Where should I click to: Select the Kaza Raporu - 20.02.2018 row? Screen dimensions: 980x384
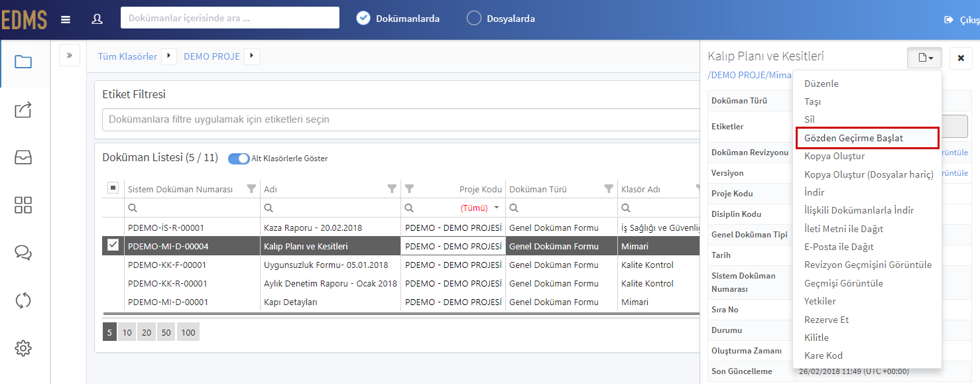pos(401,227)
